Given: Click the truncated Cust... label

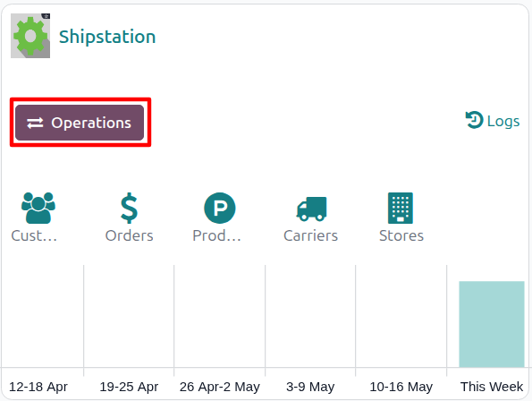Looking at the screenshot, I should pos(34,235).
